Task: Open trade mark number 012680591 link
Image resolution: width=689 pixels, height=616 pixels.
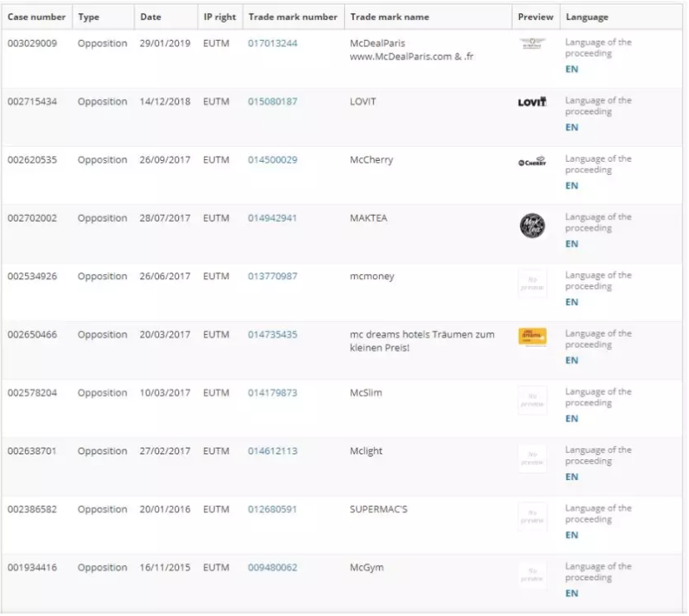Action: pos(272,509)
